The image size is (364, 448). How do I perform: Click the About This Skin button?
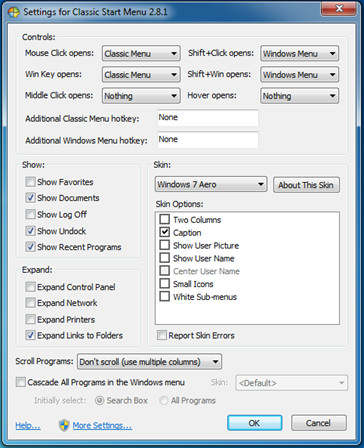(x=306, y=185)
